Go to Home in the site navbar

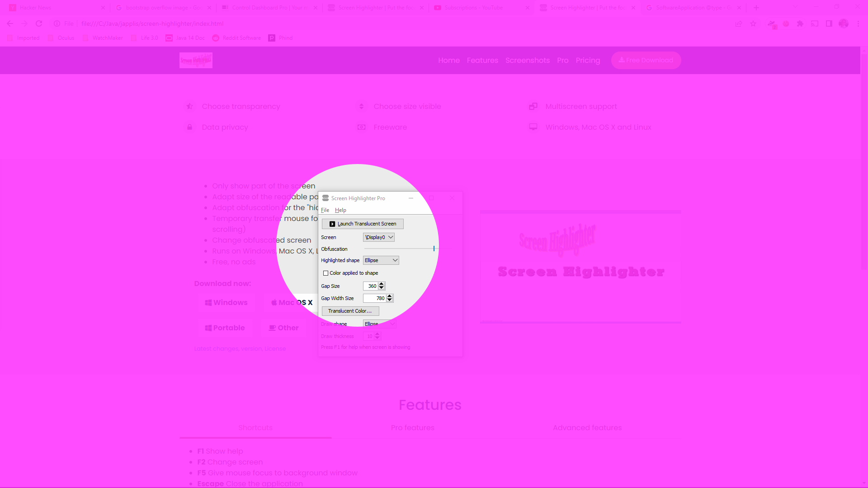click(x=448, y=60)
